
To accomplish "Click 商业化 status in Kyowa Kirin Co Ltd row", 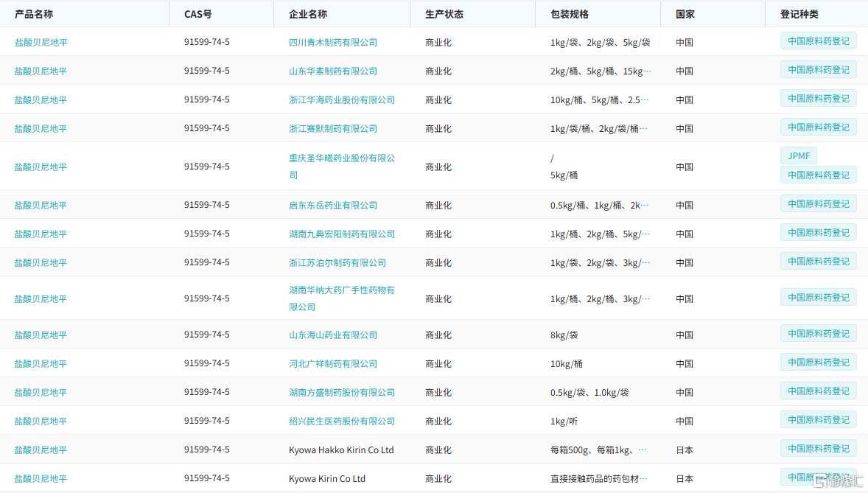I will [x=438, y=479].
